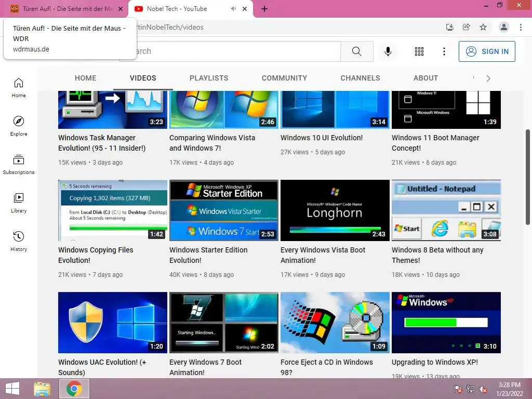Play the UAC shield thumbnail (1:20)
This screenshot has width=532, height=399.
point(113,323)
